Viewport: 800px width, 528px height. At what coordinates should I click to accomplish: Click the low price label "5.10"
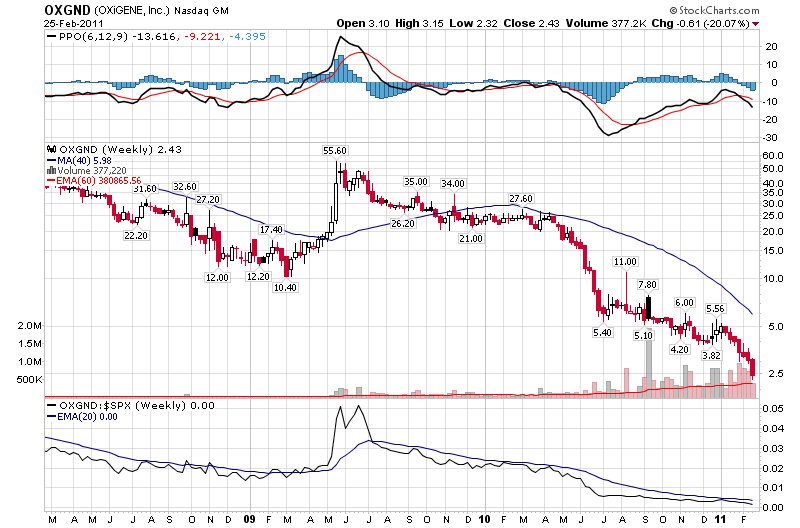point(643,336)
